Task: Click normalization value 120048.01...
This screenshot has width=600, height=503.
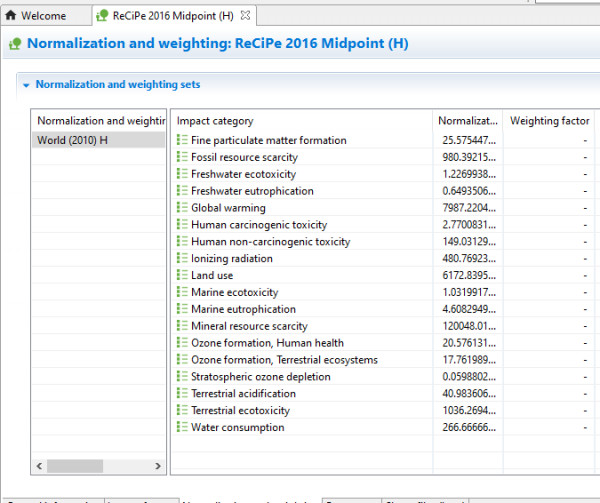Action: click(x=469, y=326)
